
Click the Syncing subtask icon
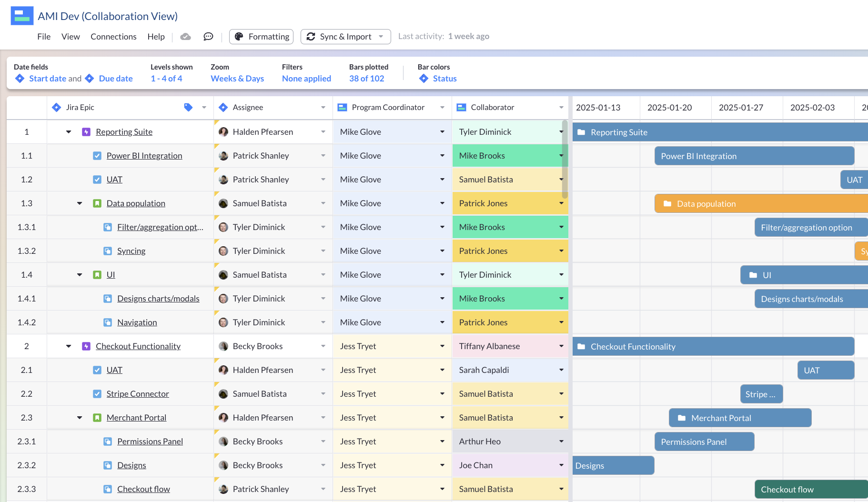[108, 251]
